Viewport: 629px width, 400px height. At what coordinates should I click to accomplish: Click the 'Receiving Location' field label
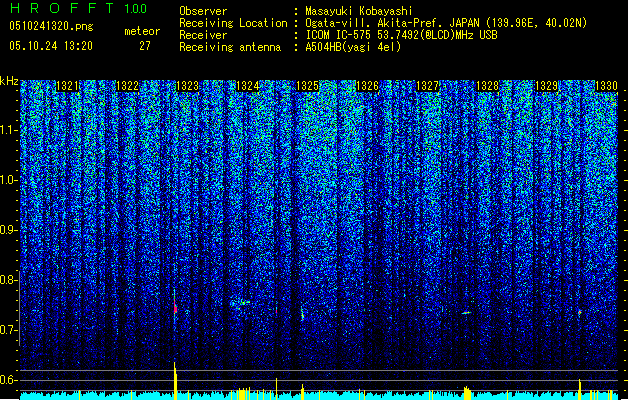[x=233, y=23]
